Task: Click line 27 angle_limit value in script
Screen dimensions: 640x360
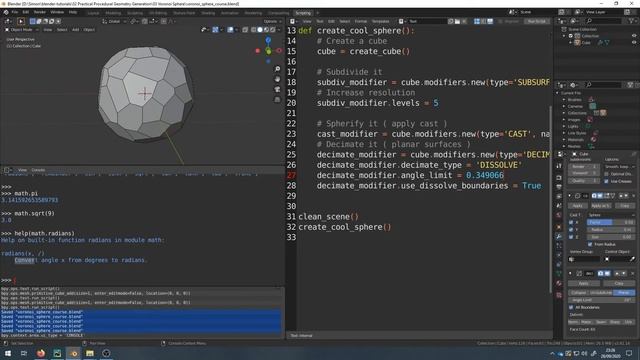Action: pyautogui.click(x=485, y=175)
